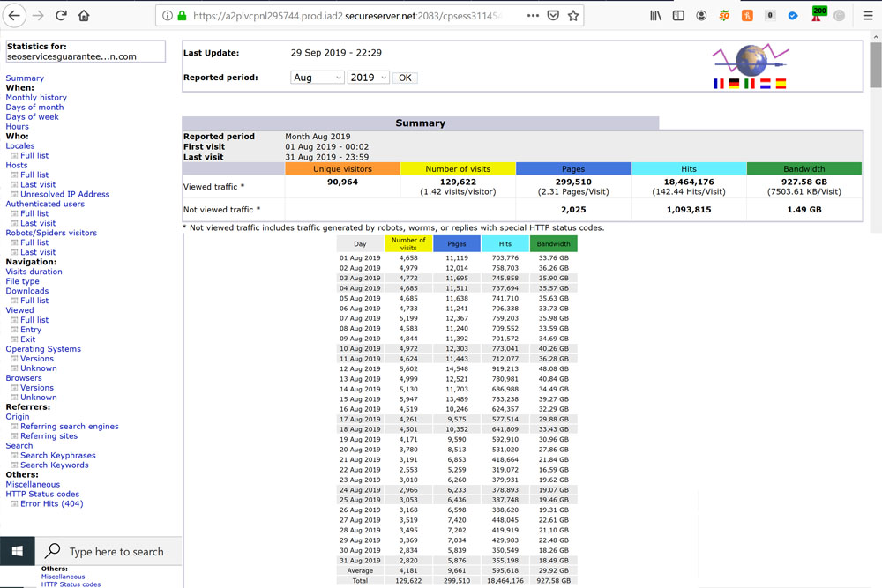
Task: Bookmark this page with the star icon
Action: [573, 16]
